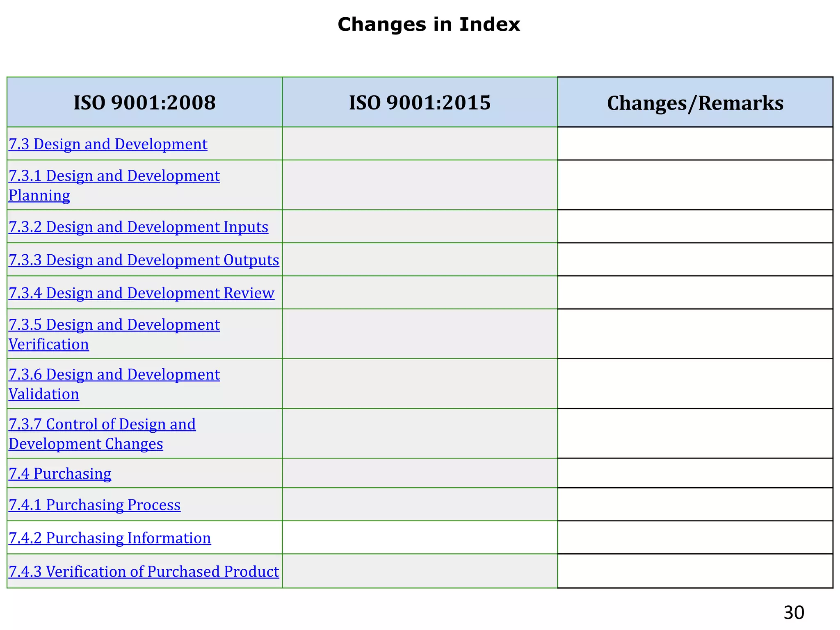
Task: Select the ISO 9001:2015 column header
Action: 420,103
